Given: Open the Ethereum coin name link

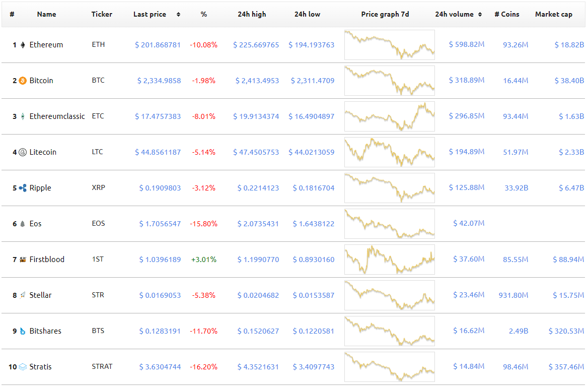Looking at the screenshot, I should click(x=46, y=45).
